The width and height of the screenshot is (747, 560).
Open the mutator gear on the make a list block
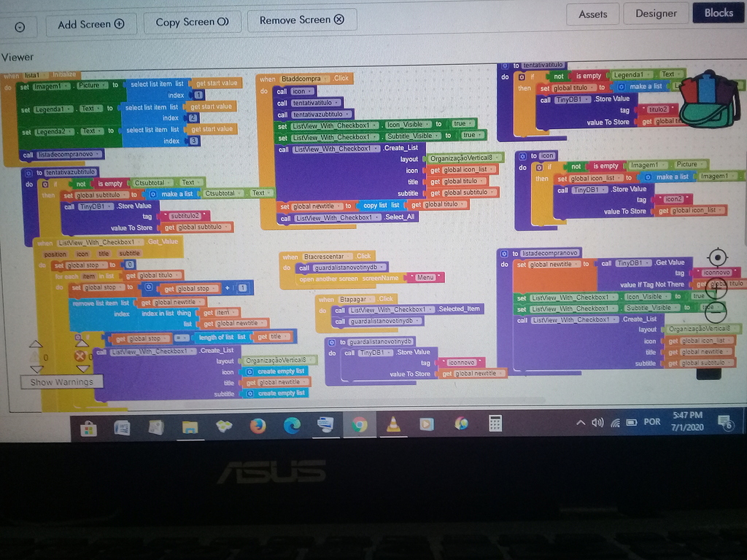click(x=621, y=87)
